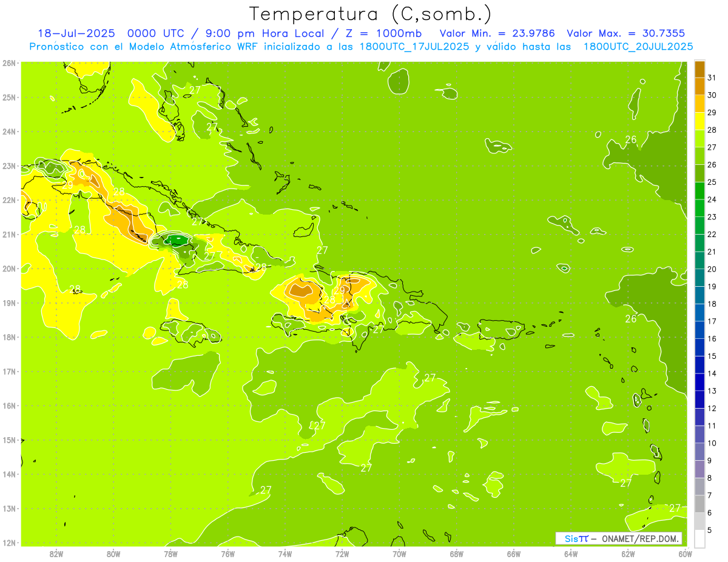
Task: Click longitude axis label "78W"
Action: [x=170, y=554]
